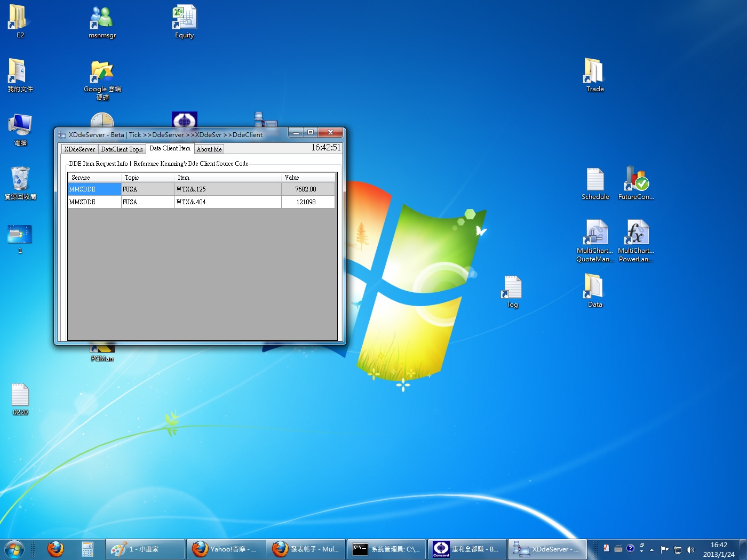747x560 pixels.
Task: Switch to the 小畫家 Paint taskbar window
Action: 145,549
